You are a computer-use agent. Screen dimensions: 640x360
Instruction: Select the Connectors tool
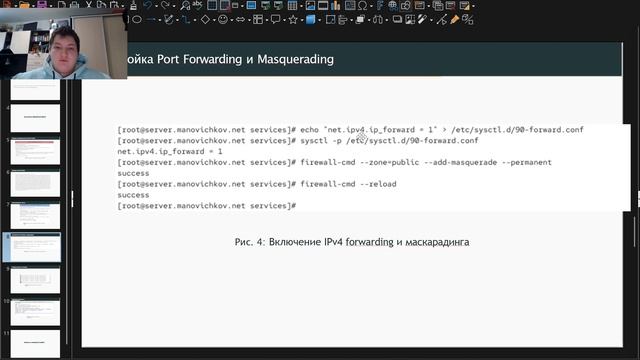[186, 19]
